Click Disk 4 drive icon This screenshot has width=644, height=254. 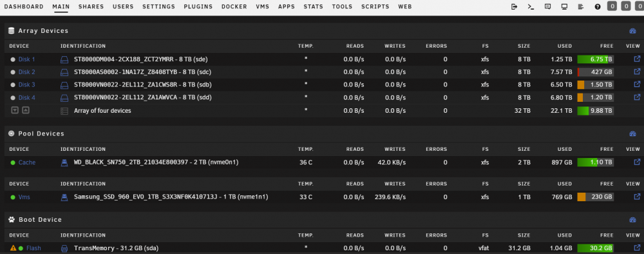64,98
